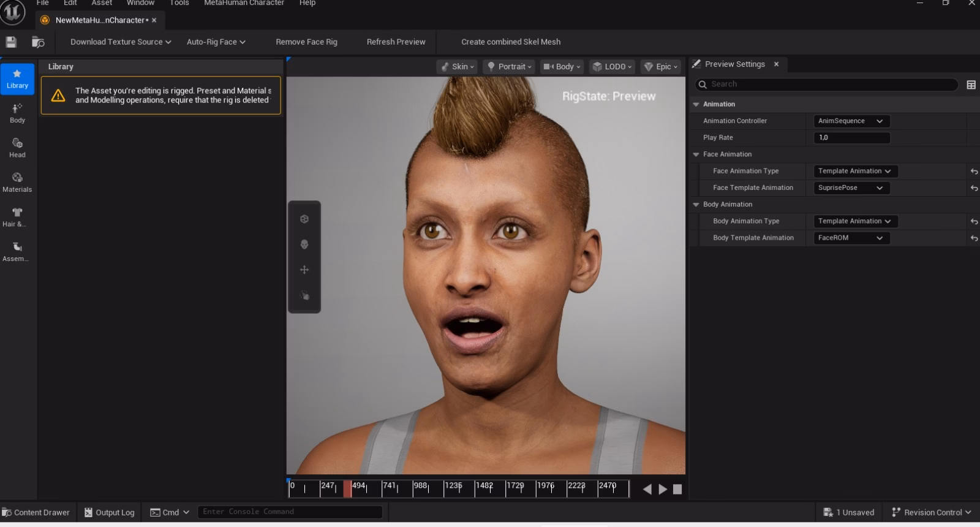Open the Head section in sidebar
The width and height of the screenshot is (980, 527).
17,148
